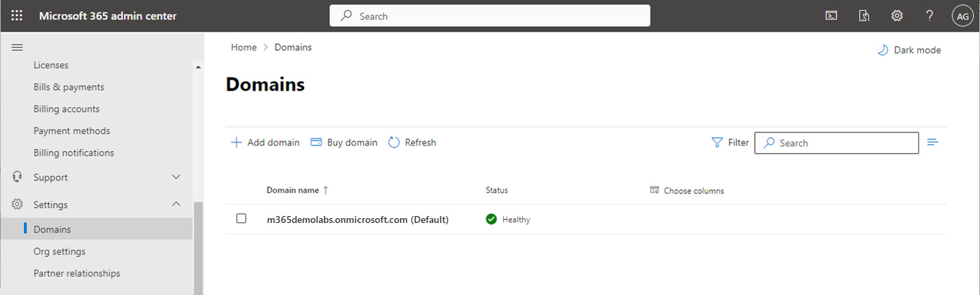980x295 pixels.
Task: Open the document download icon in header
Action: coord(864,16)
